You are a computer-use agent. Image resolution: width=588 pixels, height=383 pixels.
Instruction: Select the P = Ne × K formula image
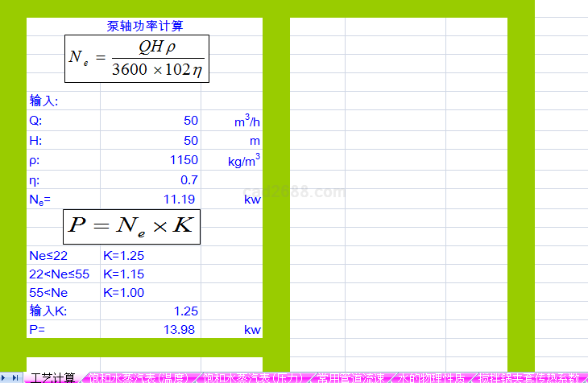point(131,226)
